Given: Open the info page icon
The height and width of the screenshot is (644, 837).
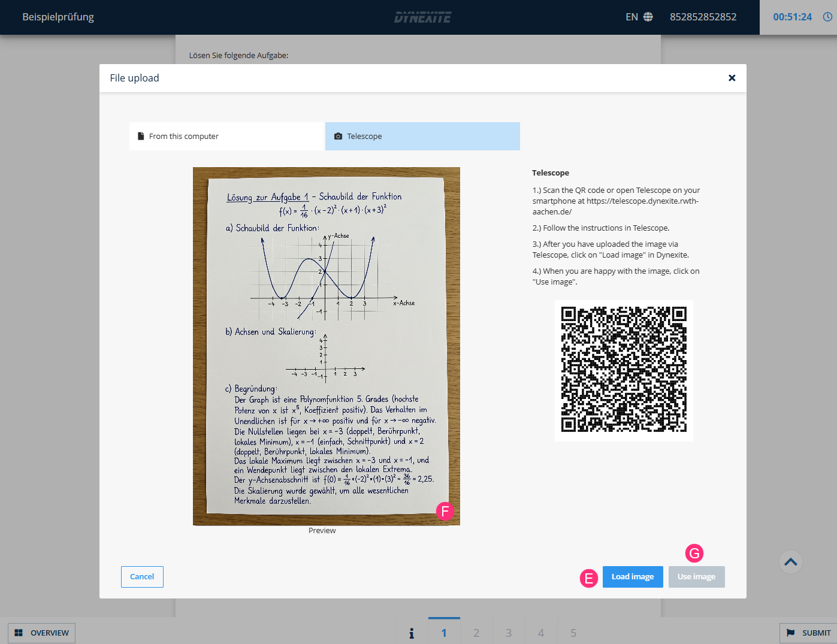Looking at the screenshot, I should (x=412, y=633).
